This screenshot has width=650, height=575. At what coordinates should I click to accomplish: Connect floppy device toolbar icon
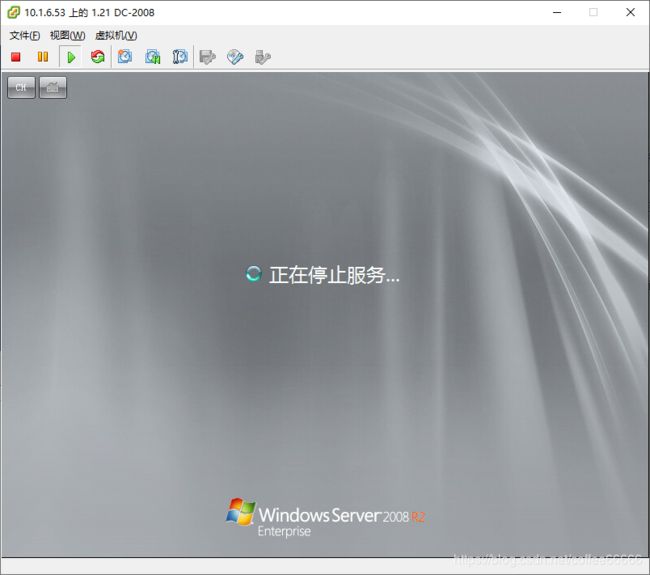208,57
